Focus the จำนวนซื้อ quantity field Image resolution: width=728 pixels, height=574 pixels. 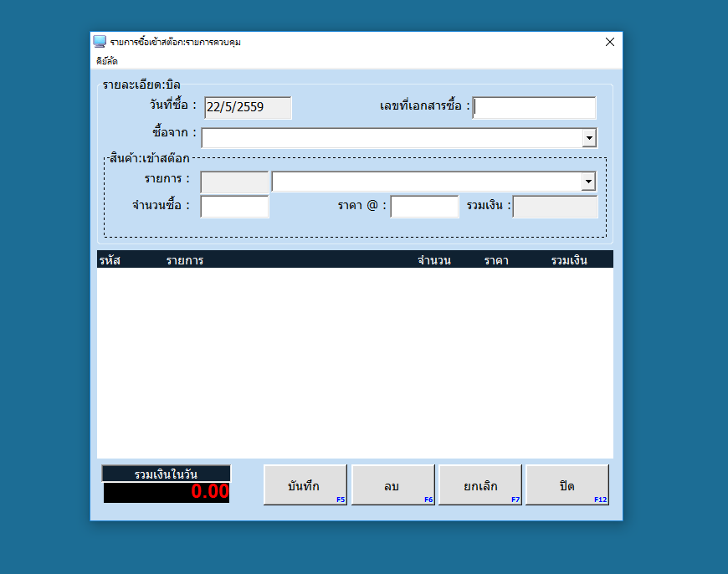pos(234,207)
